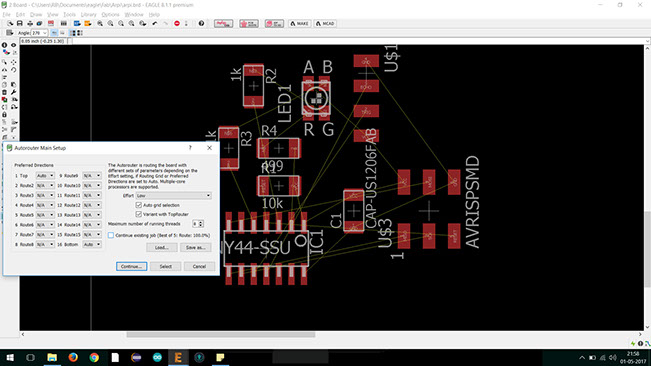Screen dimensions: 651x366
Task: Open the Route2 direction dropdown
Action: click(x=45, y=185)
